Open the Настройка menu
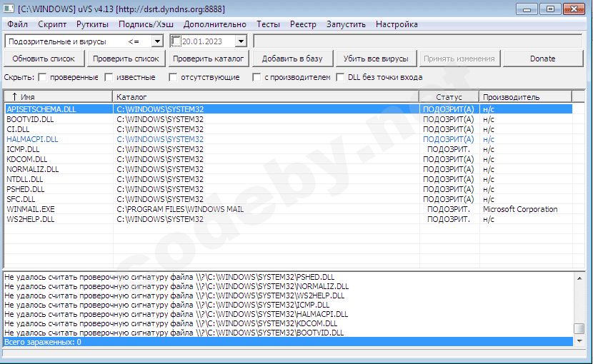 (x=397, y=24)
